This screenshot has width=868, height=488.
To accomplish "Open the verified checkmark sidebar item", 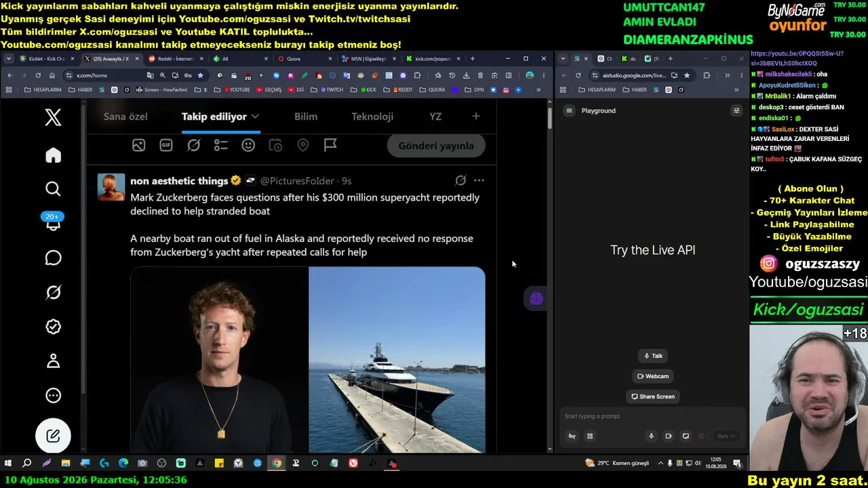I will (x=53, y=327).
